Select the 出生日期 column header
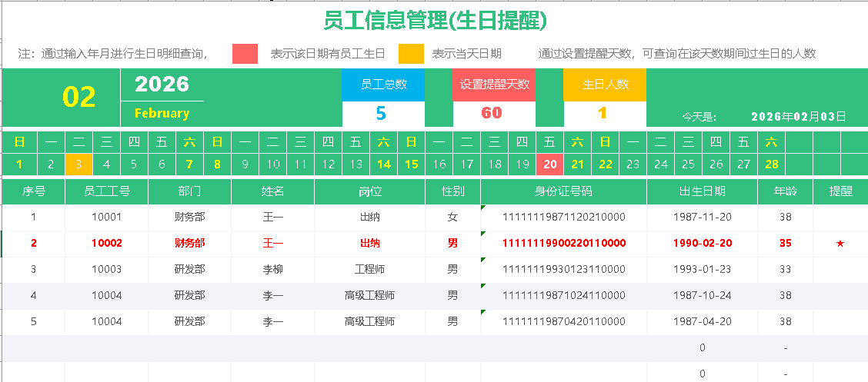 point(702,191)
